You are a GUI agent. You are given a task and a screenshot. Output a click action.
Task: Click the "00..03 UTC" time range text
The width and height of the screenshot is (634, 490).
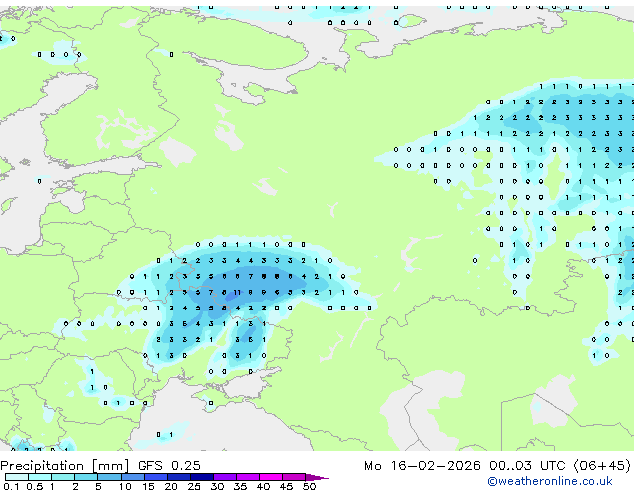[x=526, y=466]
